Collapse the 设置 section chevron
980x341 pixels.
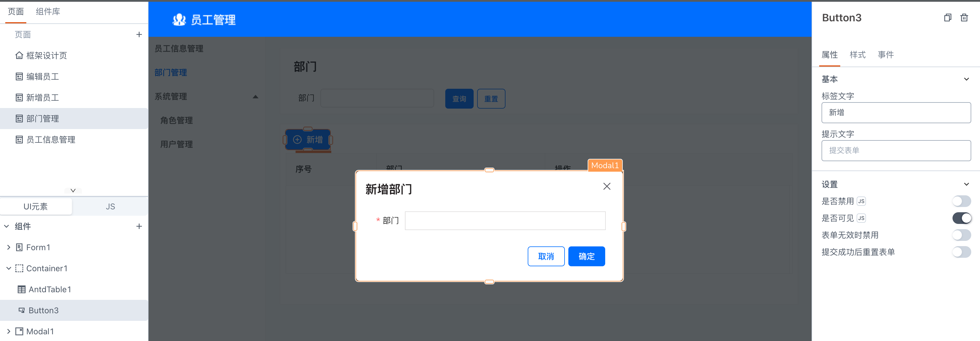click(966, 185)
